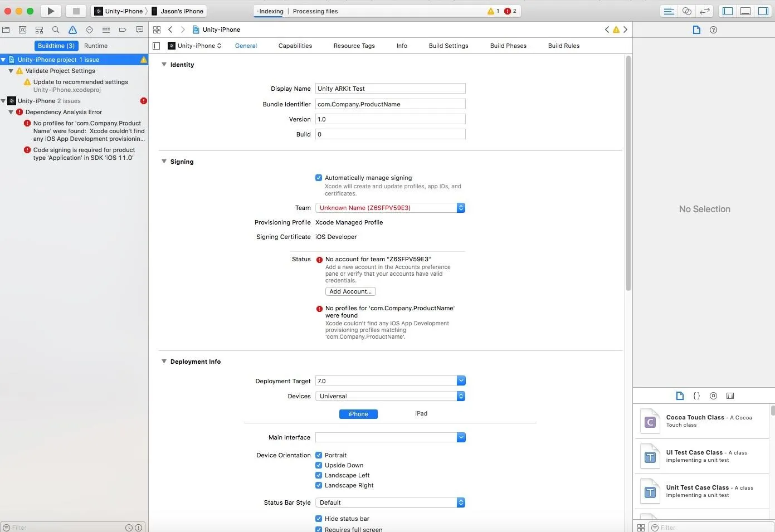Go forward using the jump bar right arrow

pos(182,30)
